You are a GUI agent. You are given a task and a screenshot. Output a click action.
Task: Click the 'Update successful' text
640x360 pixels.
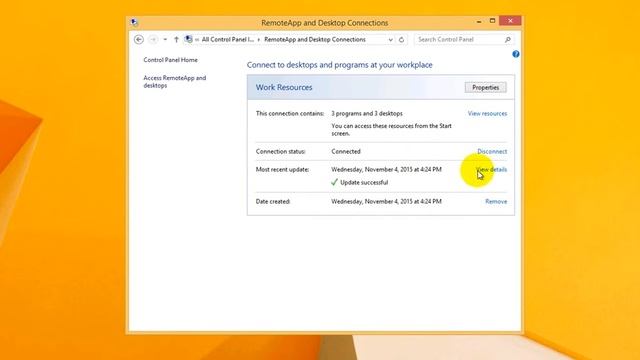[x=364, y=182]
